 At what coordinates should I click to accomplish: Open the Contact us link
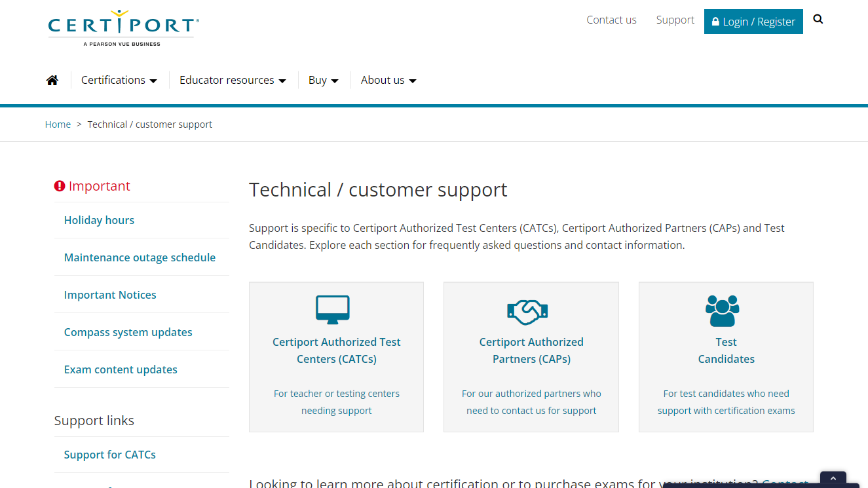click(611, 20)
